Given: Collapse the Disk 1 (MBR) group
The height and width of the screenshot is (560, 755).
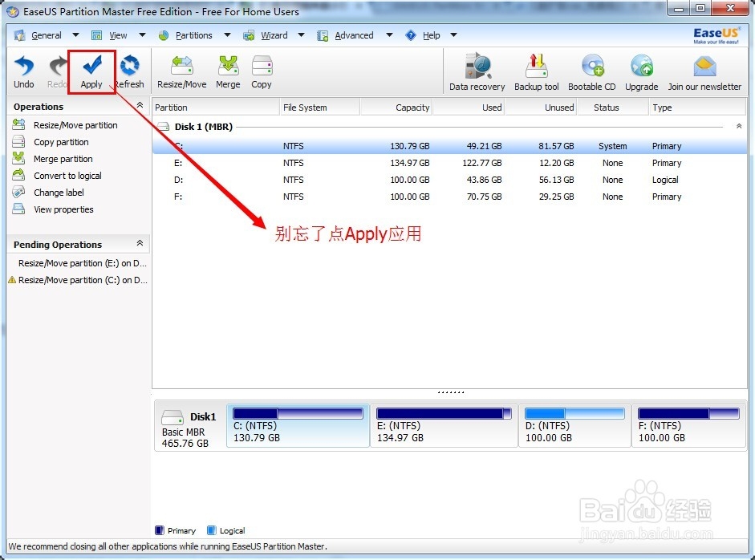Looking at the screenshot, I should click(739, 126).
